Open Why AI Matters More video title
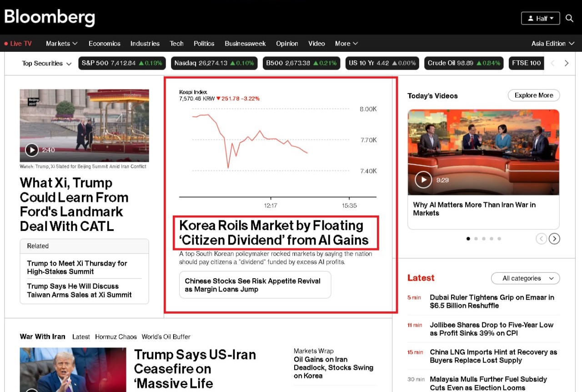582x392 pixels. tap(474, 209)
